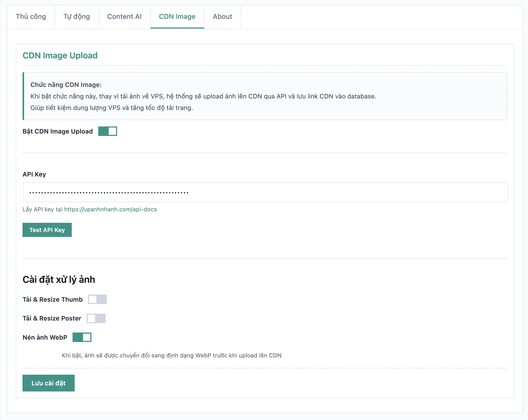528x420 pixels.
Task: Disable the "Bật CDN Image Upload" toggle
Action: (107, 131)
